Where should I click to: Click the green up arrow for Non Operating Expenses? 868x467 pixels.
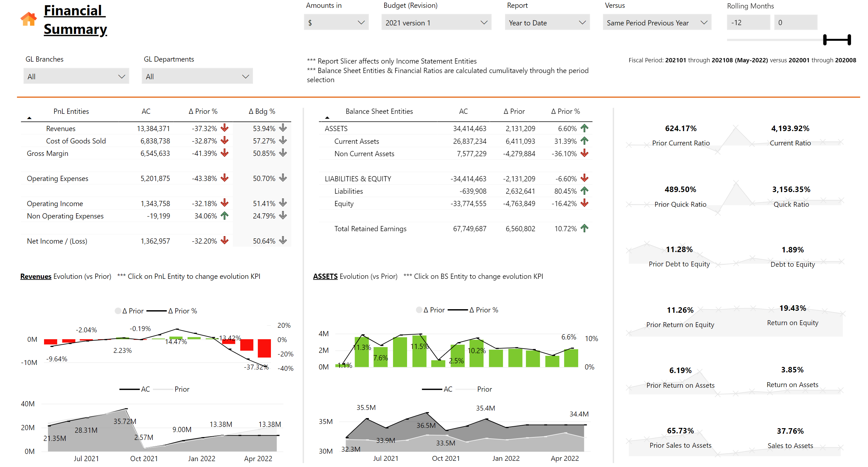[x=224, y=216]
